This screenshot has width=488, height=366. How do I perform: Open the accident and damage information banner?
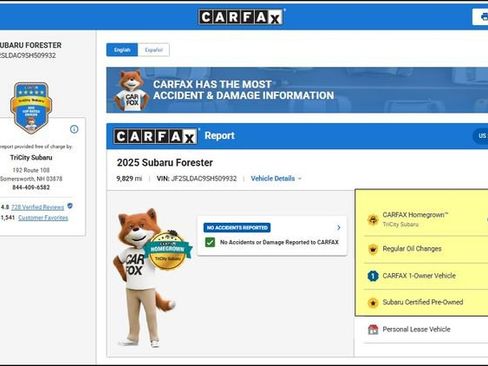tap(297, 90)
